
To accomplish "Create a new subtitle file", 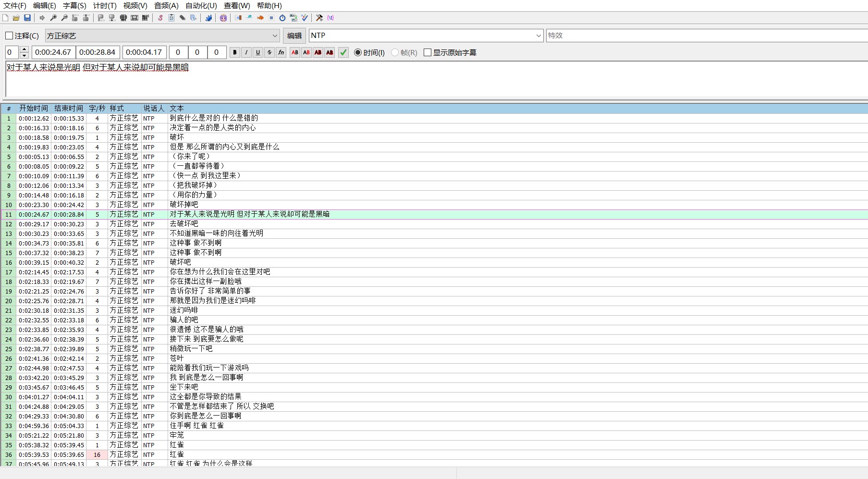I will (5, 18).
